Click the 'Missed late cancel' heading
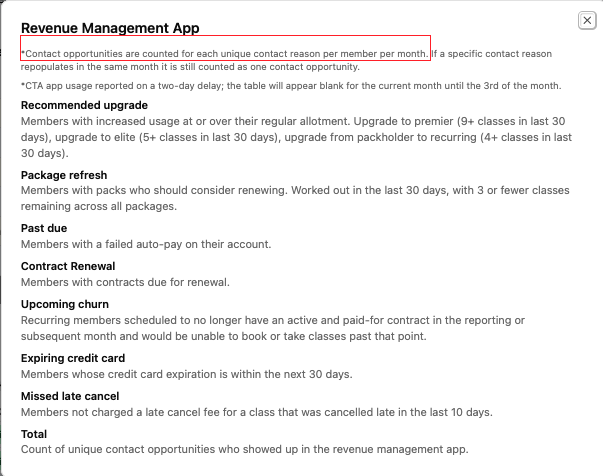The height and width of the screenshot is (476, 603). click(x=70, y=396)
